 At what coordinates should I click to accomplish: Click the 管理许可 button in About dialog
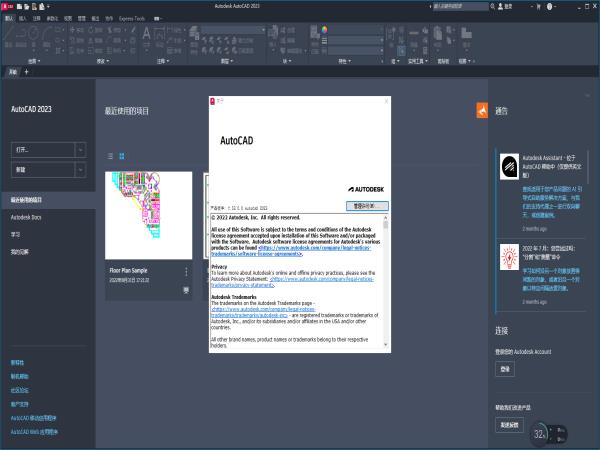point(367,206)
